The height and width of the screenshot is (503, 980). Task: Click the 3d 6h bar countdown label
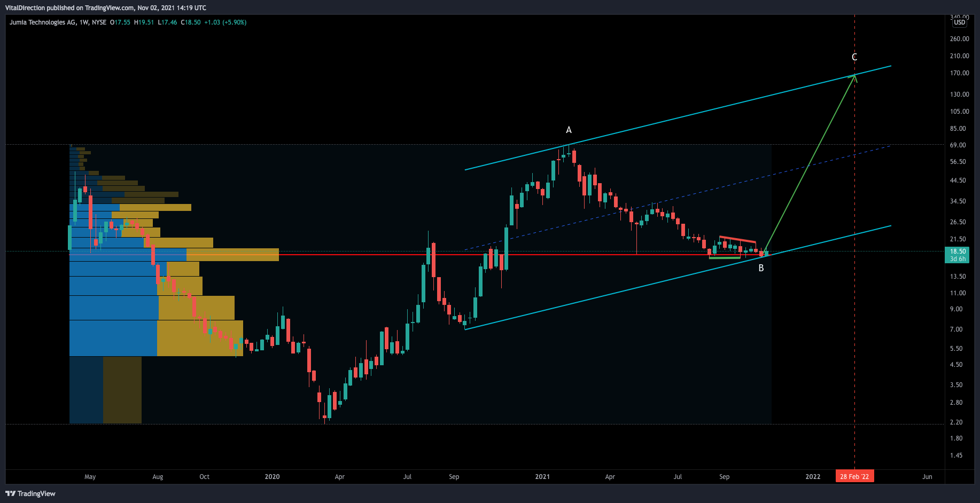[958, 259]
